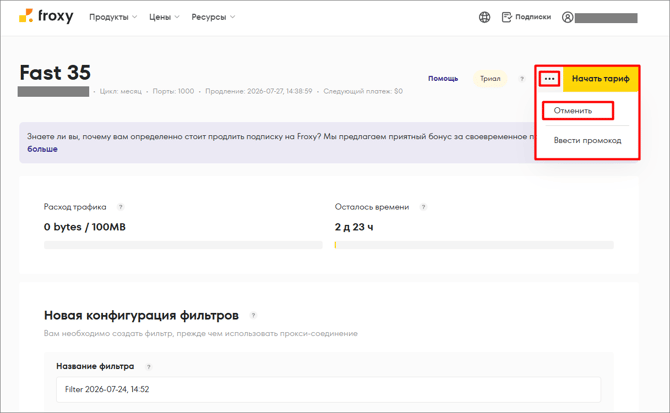Click Следующий платеж: $0 text

363,91
